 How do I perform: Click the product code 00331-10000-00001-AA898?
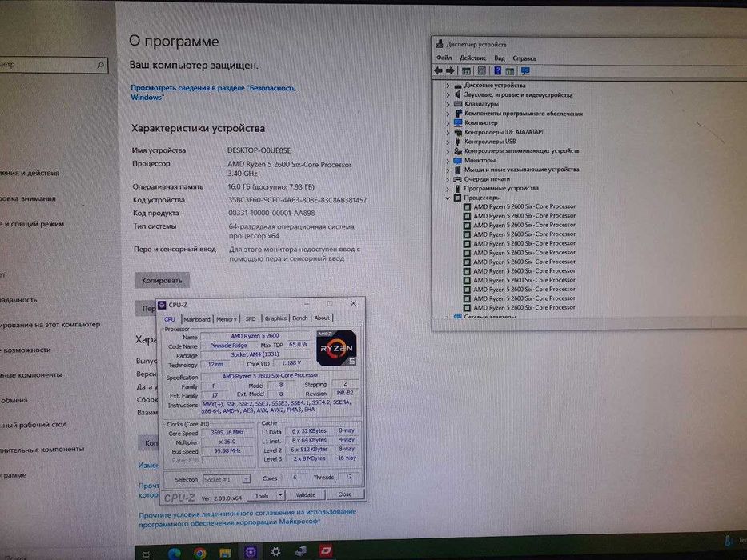[x=271, y=213]
